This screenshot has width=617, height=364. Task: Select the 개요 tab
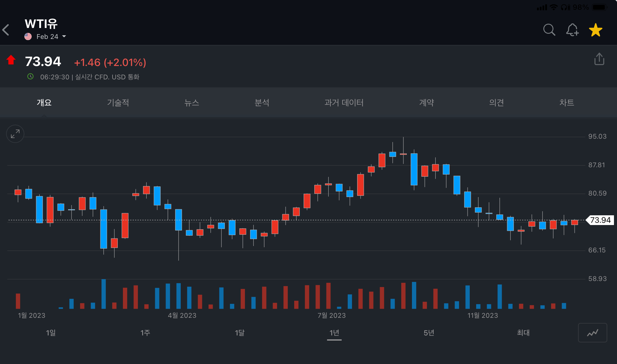(x=44, y=102)
